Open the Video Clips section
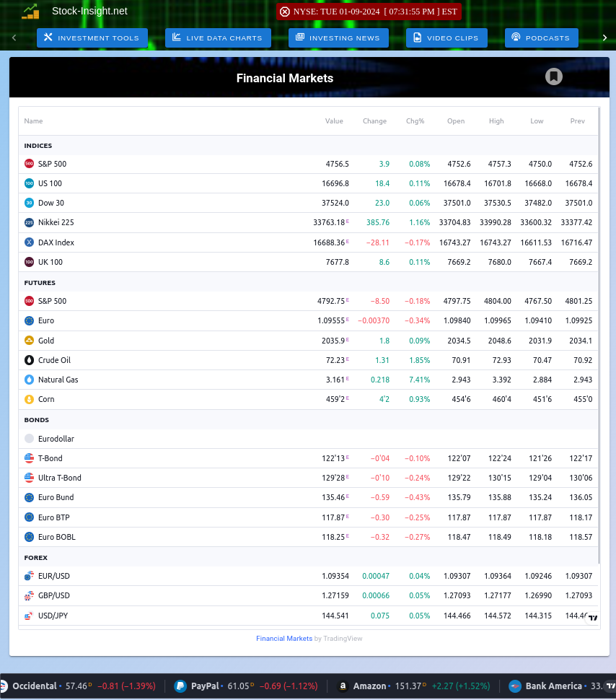 tap(446, 38)
